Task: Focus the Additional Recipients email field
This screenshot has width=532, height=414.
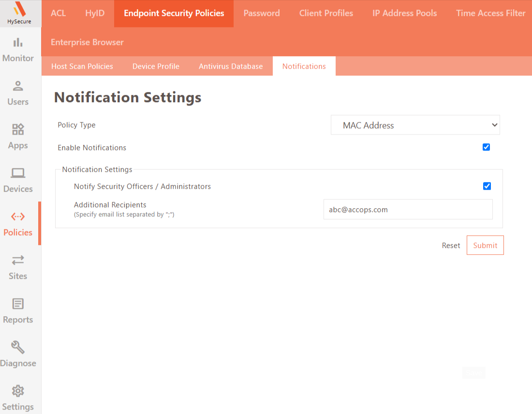Action: point(408,210)
